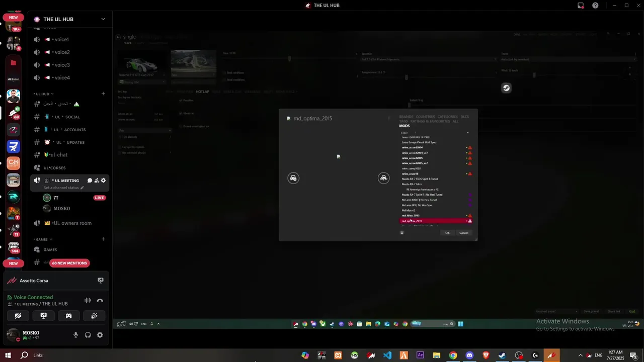Open the Filter dropdown arrow in dialog

[468, 133]
